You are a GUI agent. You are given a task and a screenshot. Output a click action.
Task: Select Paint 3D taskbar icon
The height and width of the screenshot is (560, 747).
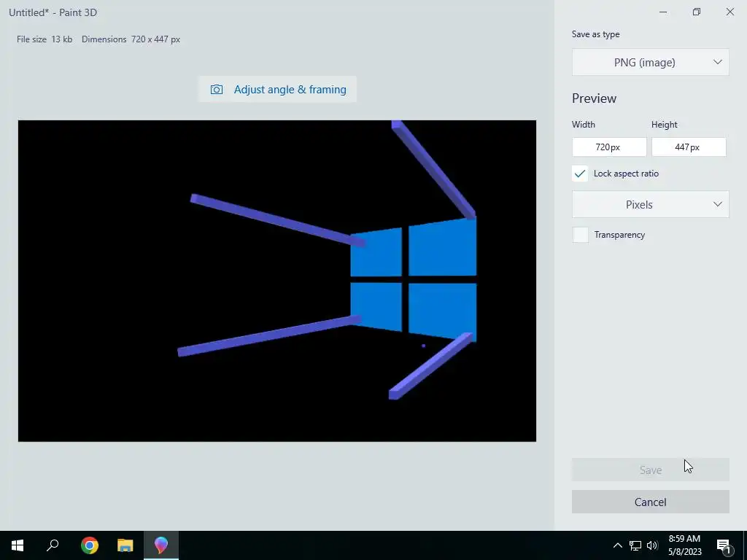[161, 545]
